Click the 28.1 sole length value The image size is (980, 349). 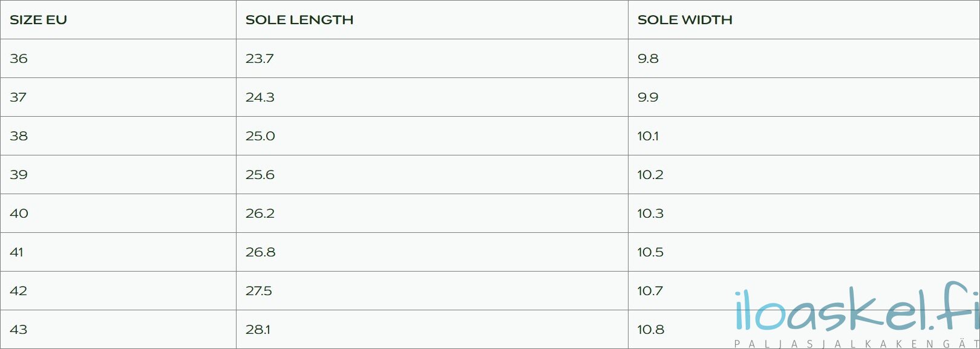[x=258, y=330]
